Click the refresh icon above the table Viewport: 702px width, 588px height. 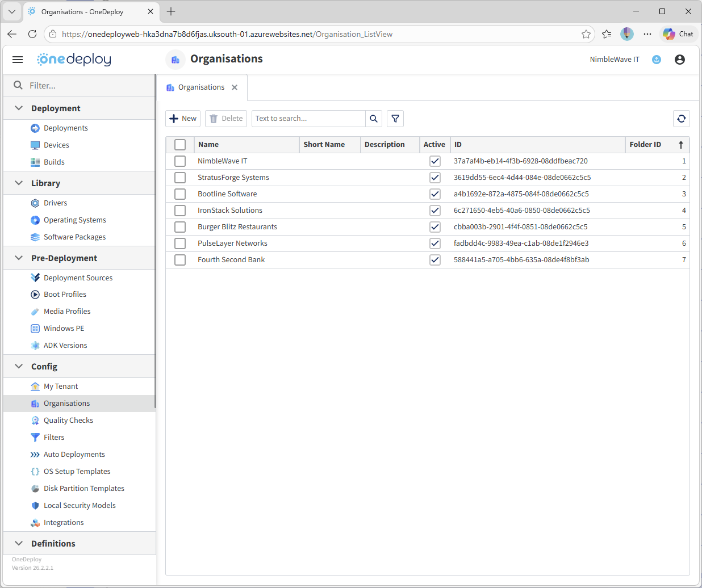681,119
